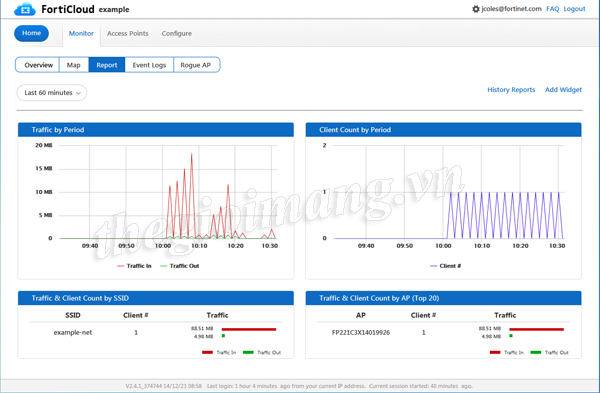Open settings via the gear icon
Image resolution: width=600 pixels, height=393 pixels.
(476, 9)
